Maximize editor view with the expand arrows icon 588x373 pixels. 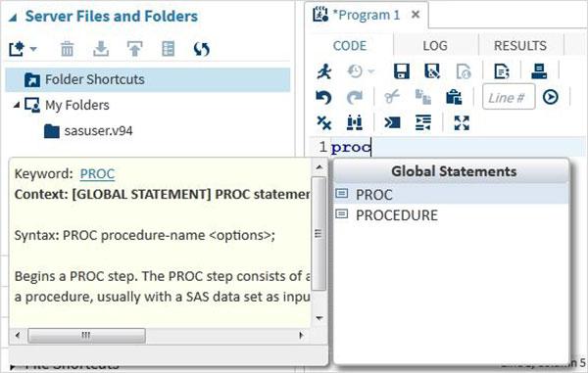[x=462, y=122]
